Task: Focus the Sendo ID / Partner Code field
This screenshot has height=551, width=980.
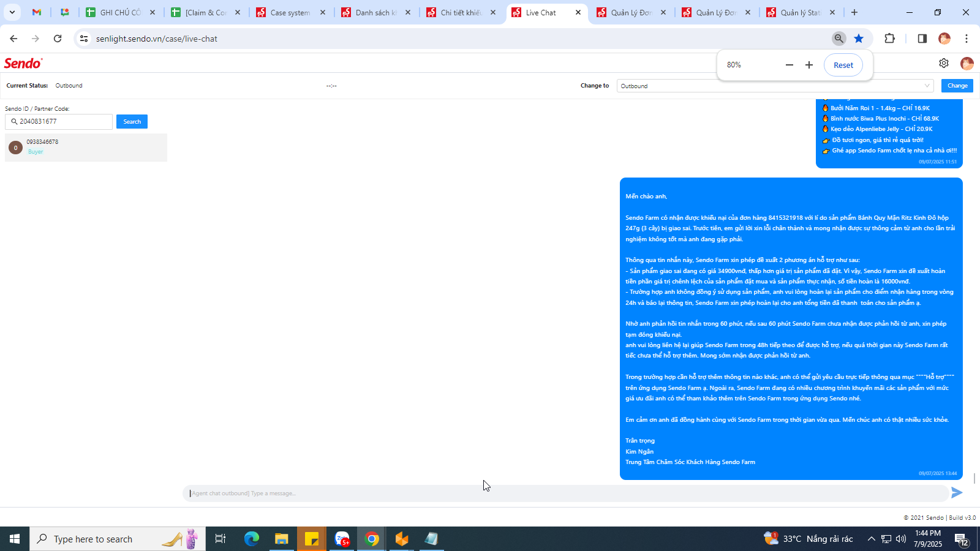Action: click(59, 121)
